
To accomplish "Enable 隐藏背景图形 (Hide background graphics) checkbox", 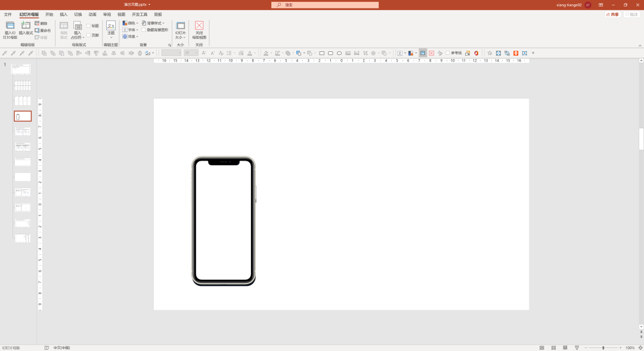I will coord(144,30).
